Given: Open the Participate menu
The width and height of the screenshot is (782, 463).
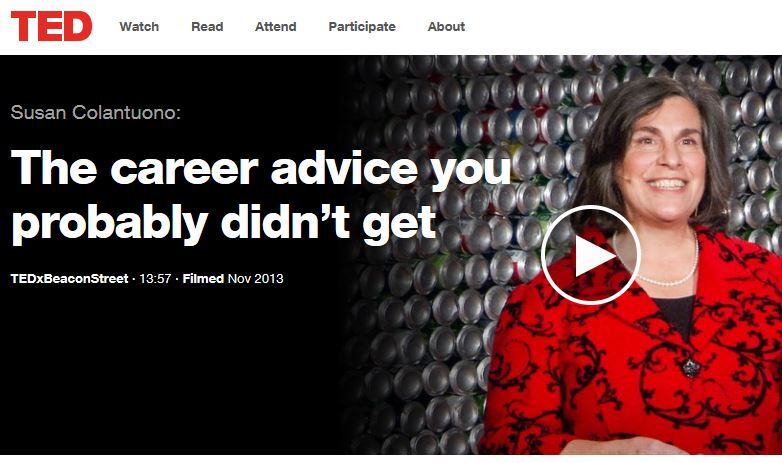Looking at the screenshot, I should [362, 27].
